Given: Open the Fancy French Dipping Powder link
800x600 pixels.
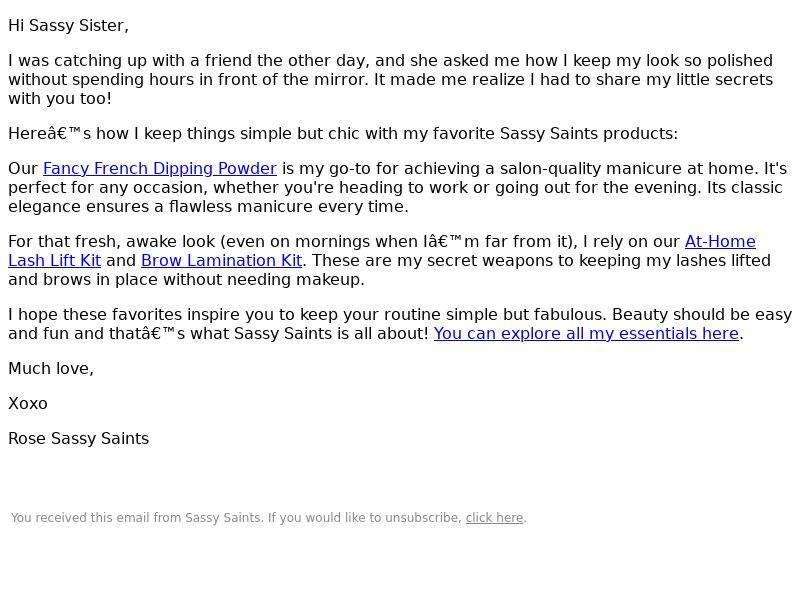Looking at the screenshot, I should (x=160, y=168).
